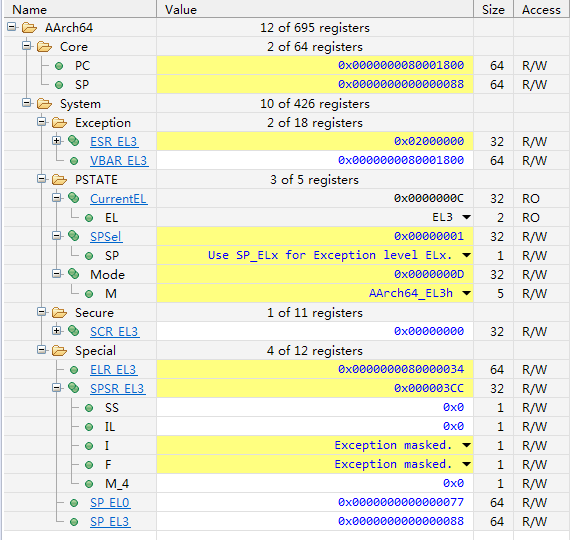570x540 pixels.
Task: Select the ELR_EL3 value field
Action: click(x=315, y=369)
